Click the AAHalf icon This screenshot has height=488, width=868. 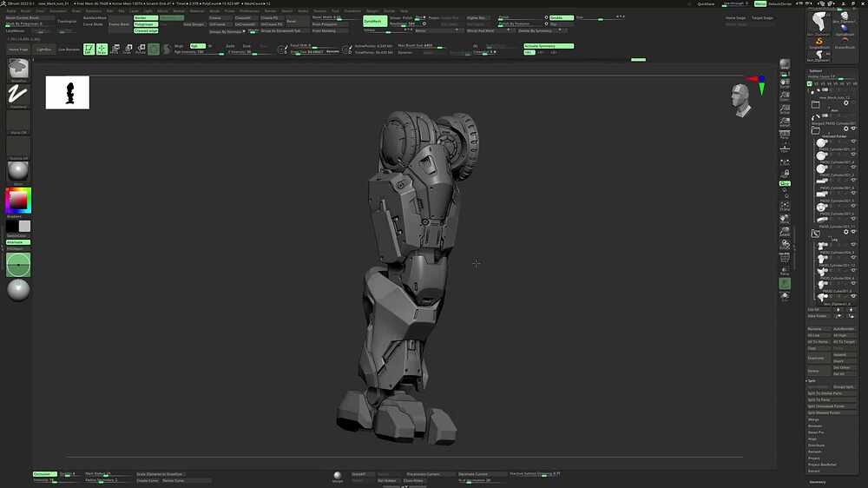785,122
